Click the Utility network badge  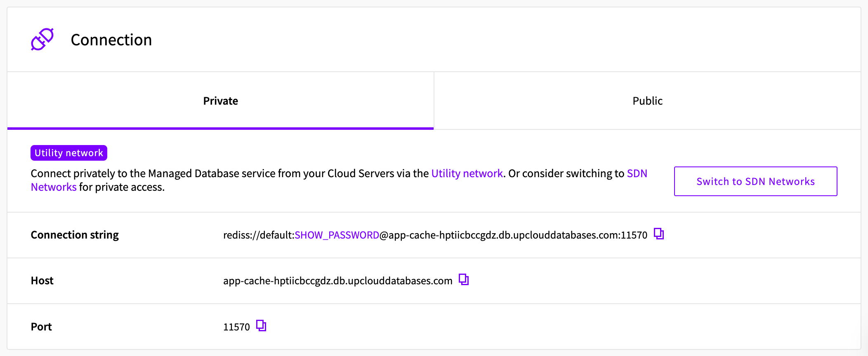coord(69,153)
